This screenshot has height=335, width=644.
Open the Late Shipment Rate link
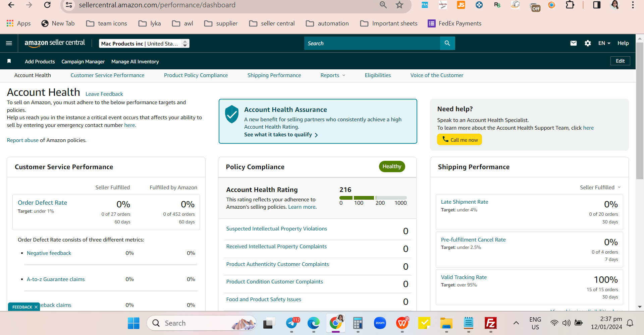[464, 202]
